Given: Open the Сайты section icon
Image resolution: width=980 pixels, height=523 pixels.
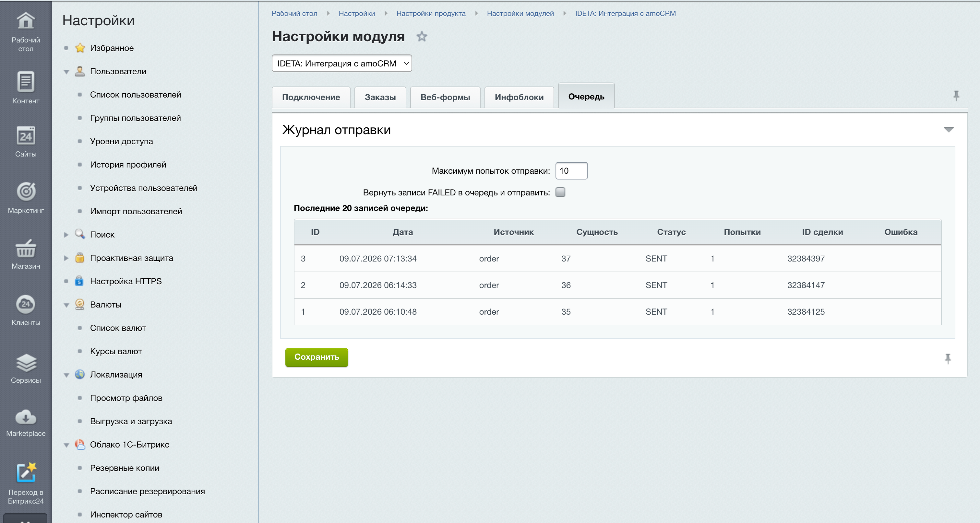Looking at the screenshot, I should coord(26,136).
